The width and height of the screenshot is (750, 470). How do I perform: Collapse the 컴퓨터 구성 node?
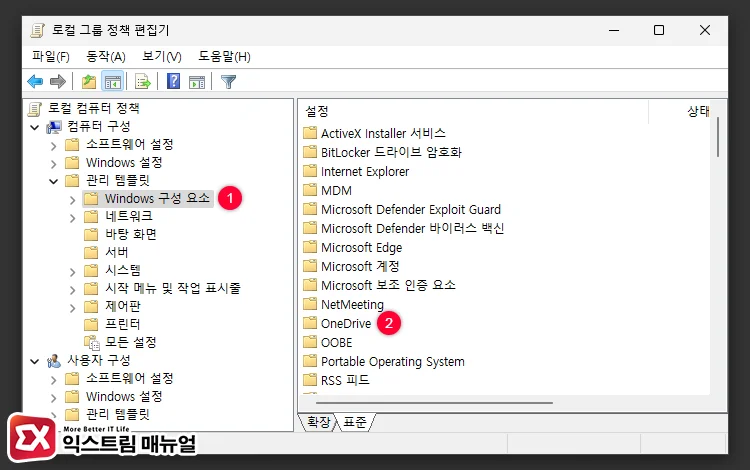[x=34, y=127]
